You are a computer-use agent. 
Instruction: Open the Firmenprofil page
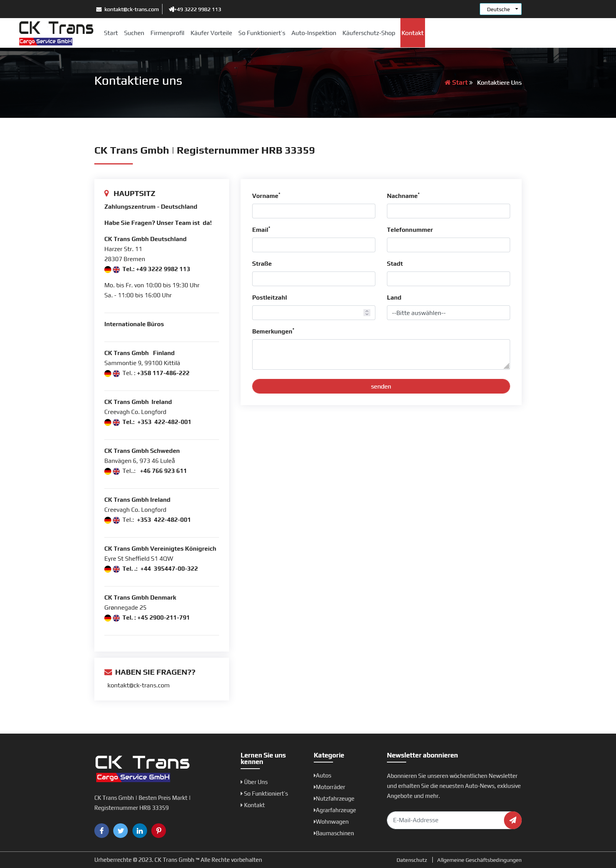[x=167, y=33]
